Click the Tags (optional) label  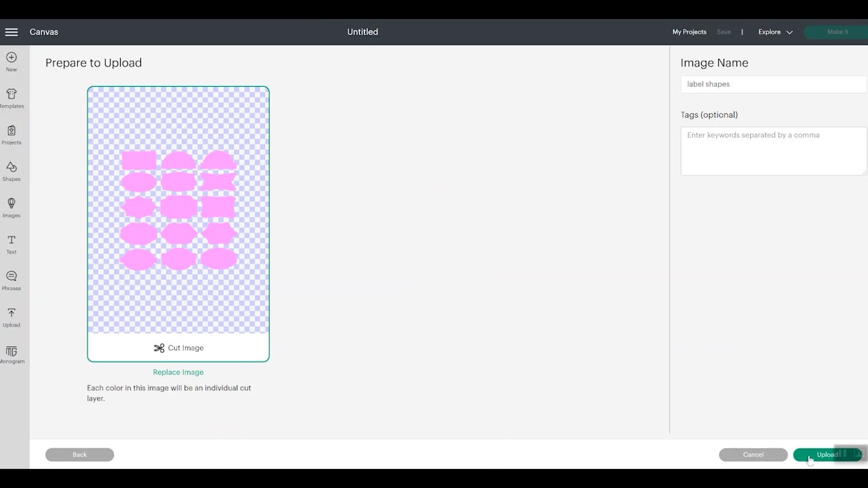709,115
